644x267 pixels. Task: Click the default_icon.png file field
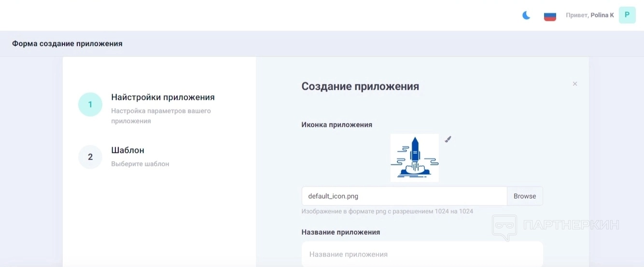click(x=405, y=196)
